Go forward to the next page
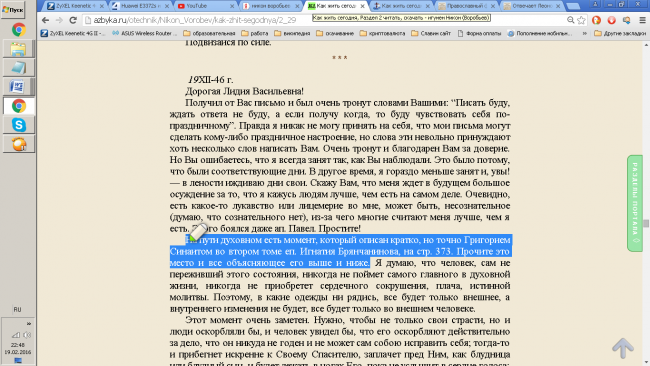 click(x=59, y=20)
